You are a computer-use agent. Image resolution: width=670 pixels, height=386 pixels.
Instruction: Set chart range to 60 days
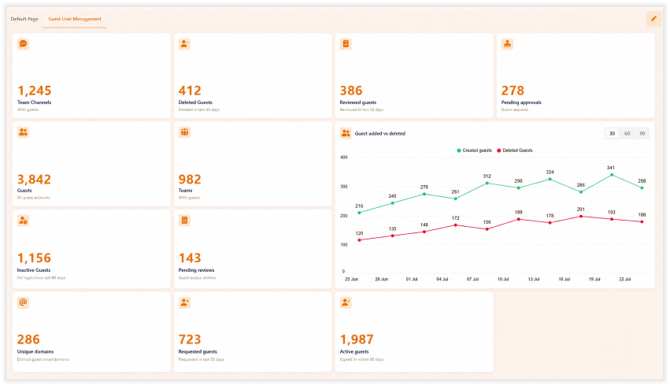627,133
